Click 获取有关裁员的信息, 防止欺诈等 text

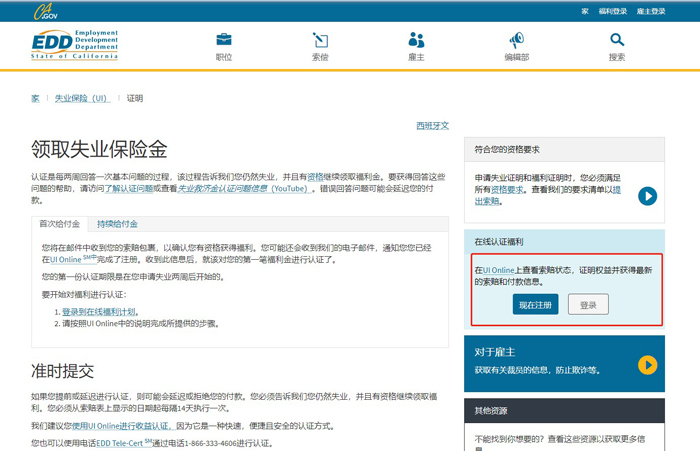click(537, 370)
